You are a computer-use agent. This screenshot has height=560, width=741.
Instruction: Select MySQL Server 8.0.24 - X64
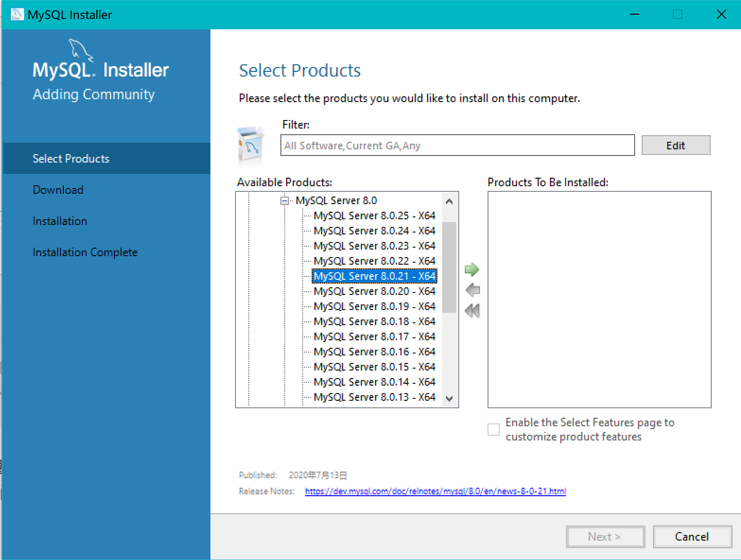click(x=375, y=231)
